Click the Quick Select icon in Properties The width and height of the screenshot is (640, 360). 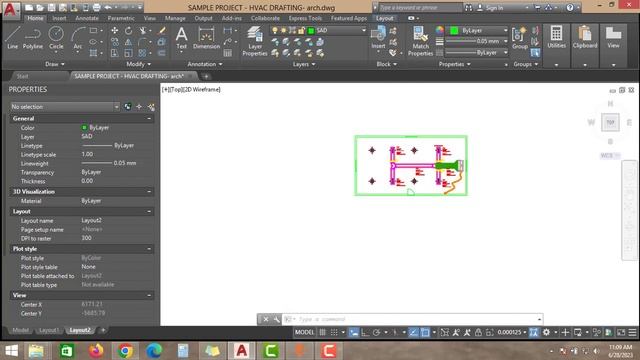[151, 107]
